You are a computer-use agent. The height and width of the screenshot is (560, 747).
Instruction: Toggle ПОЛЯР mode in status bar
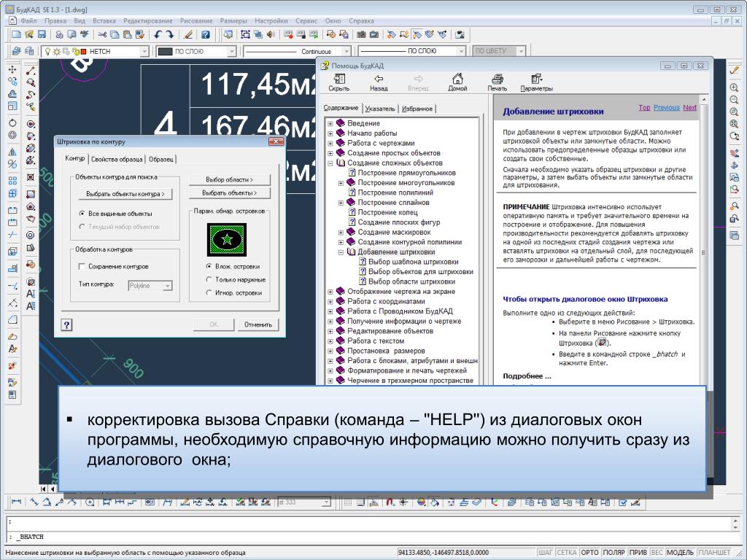[614, 553]
